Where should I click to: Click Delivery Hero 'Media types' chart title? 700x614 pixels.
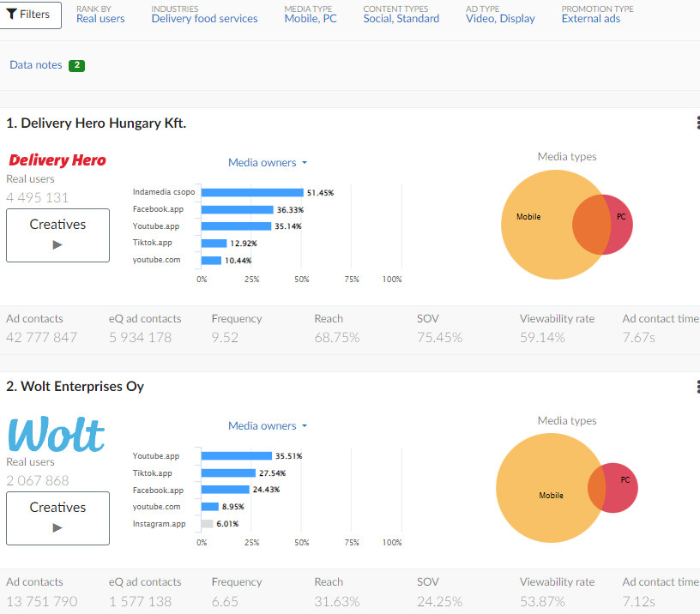coord(567,157)
